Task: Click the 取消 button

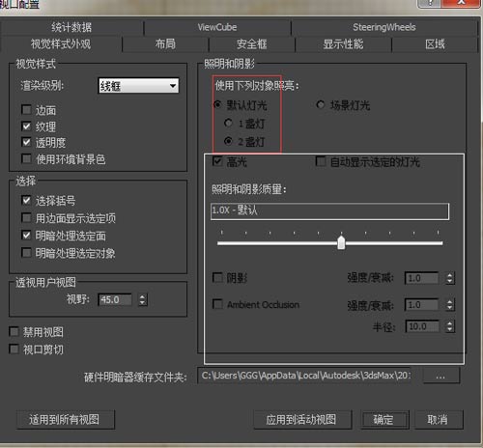Action: (439, 420)
